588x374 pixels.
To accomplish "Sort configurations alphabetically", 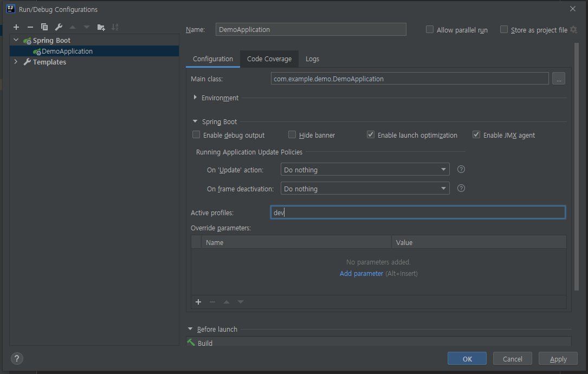I will (115, 27).
